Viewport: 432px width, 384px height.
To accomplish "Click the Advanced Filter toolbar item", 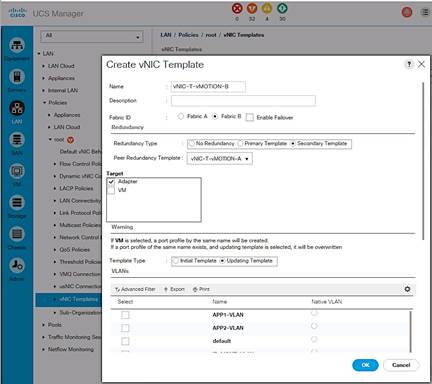I will (x=135, y=289).
